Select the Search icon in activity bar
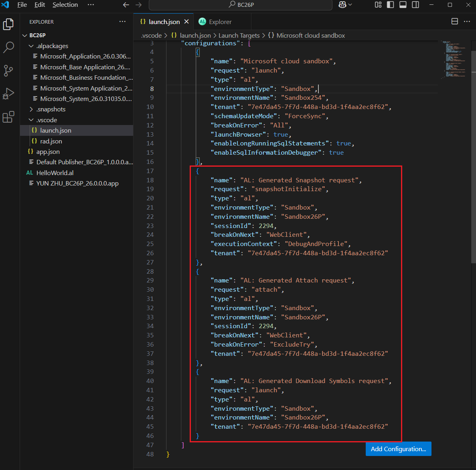Image resolution: width=476 pixels, height=470 pixels. (8, 48)
